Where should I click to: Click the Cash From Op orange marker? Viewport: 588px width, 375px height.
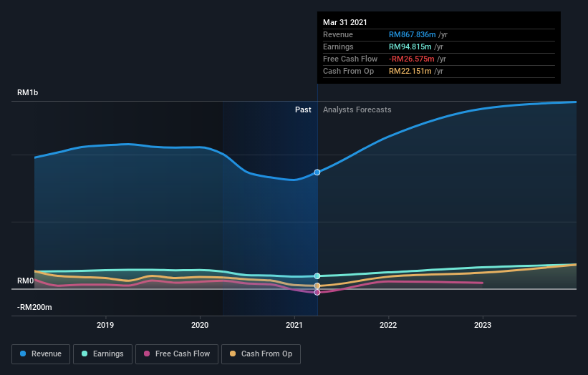click(317, 286)
